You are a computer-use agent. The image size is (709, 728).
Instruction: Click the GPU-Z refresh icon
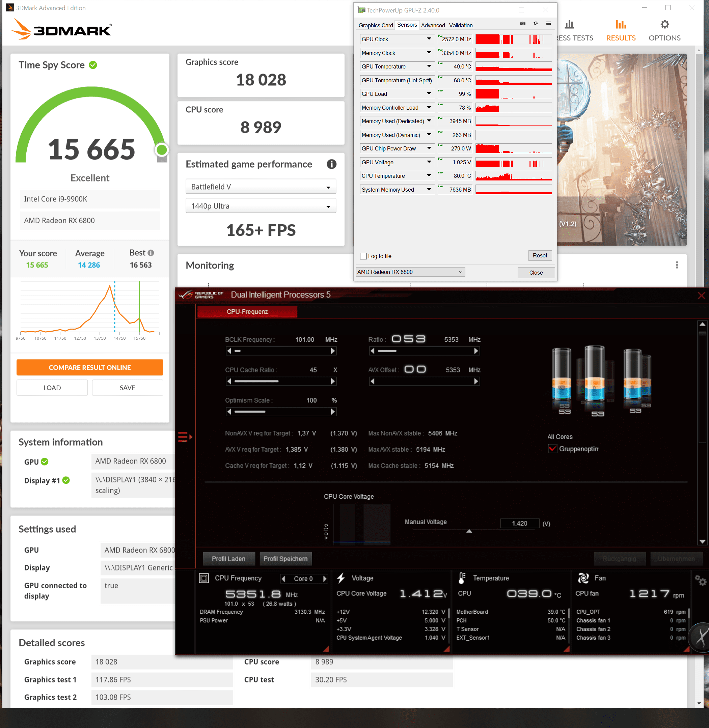click(536, 24)
